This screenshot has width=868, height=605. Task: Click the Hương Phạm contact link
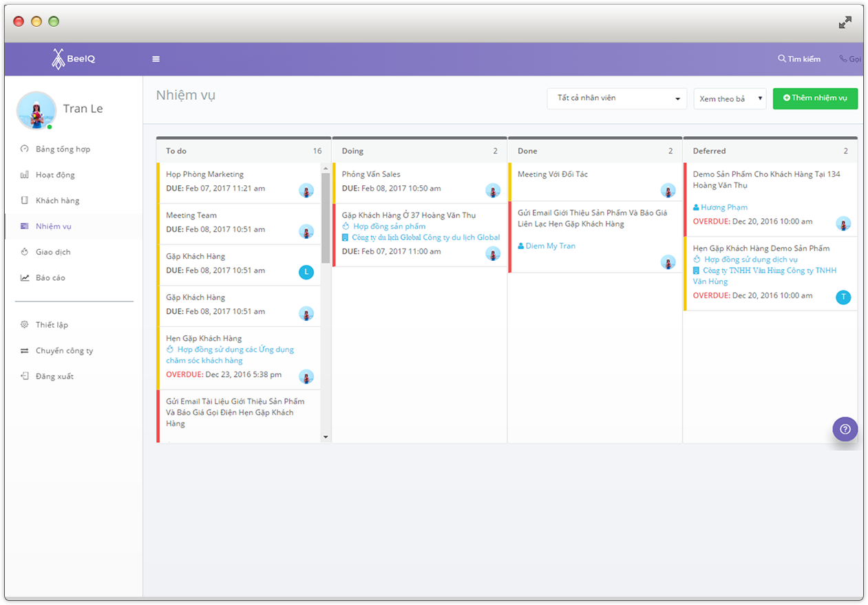click(x=723, y=207)
